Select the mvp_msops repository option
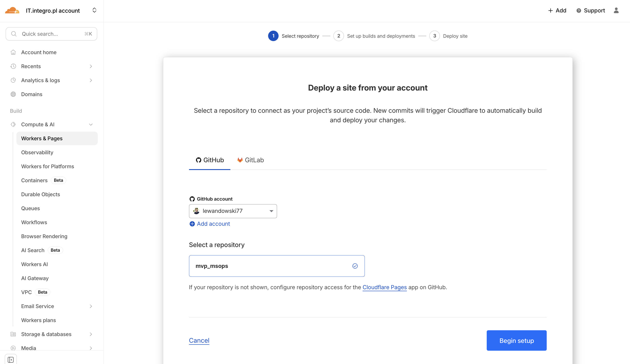This screenshot has height=364, width=630. point(277,266)
